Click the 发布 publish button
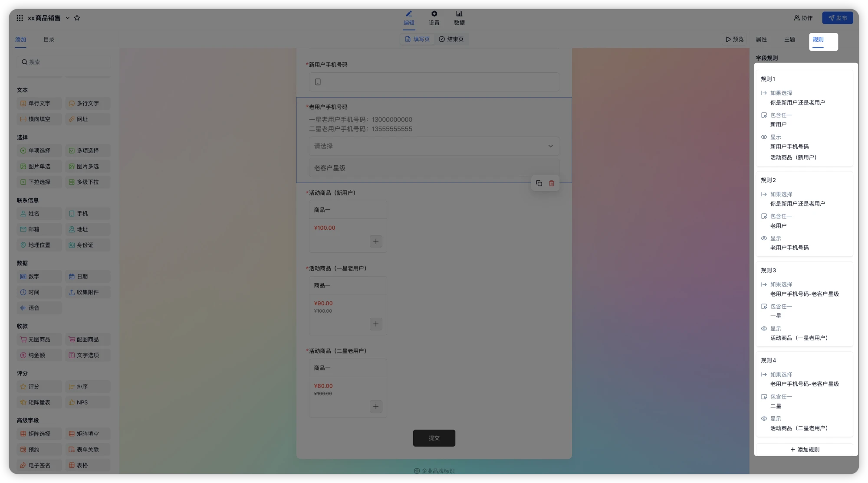Screen dimensions: 868x483 838,18
